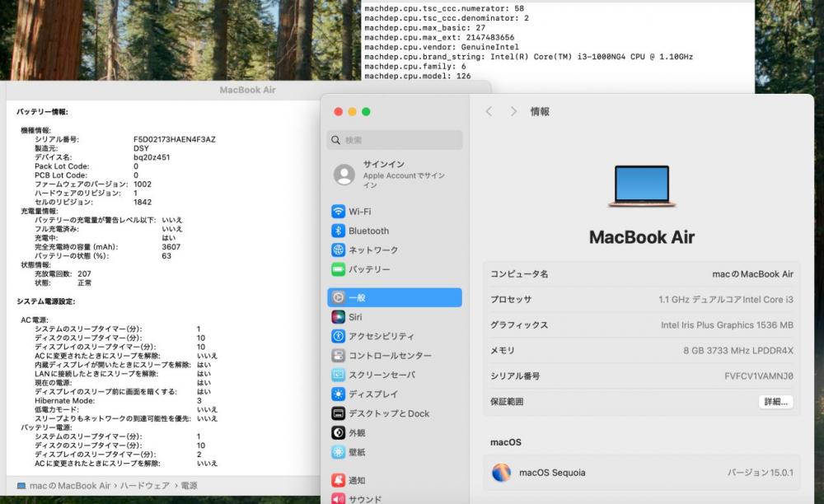Click the ディスプレイ sun icon

339,394
